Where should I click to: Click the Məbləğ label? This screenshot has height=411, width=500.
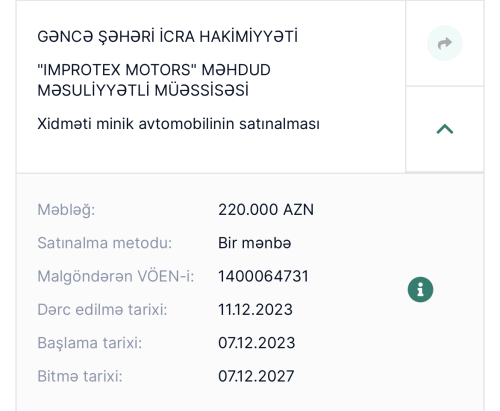tap(66, 210)
